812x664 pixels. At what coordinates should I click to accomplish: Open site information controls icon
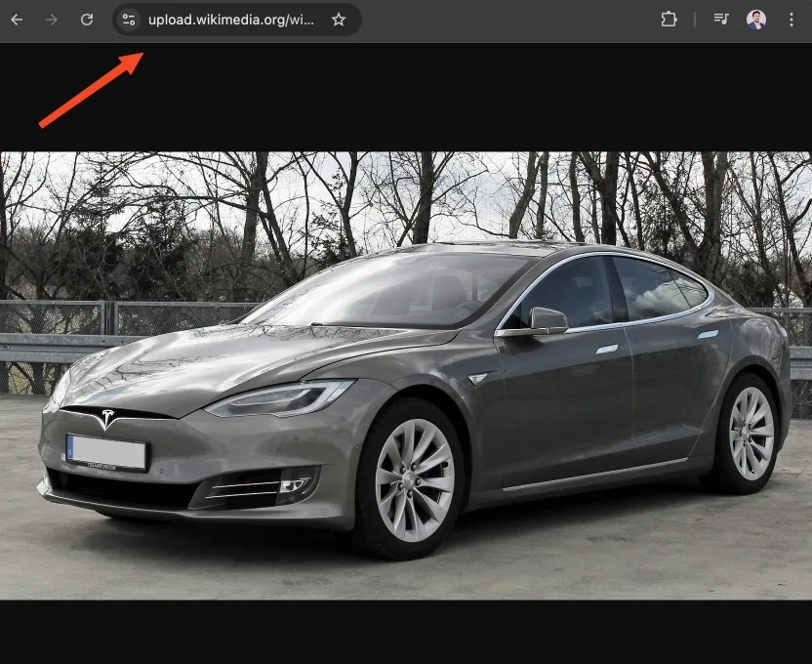(x=129, y=20)
